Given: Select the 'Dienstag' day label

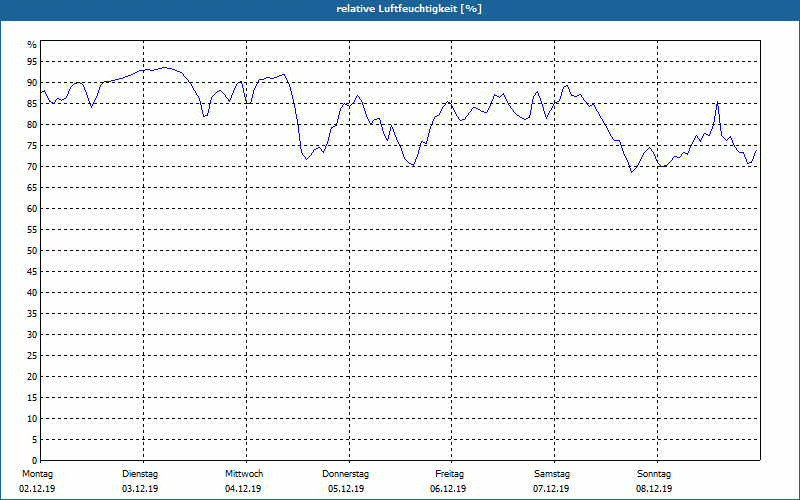Looking at the screenshot, I should click(x=140, y=474).
